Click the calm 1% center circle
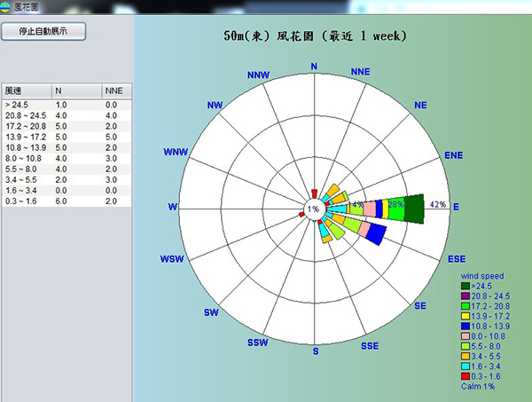The width and height of the screenshot is (532, 402). [313, 209]
